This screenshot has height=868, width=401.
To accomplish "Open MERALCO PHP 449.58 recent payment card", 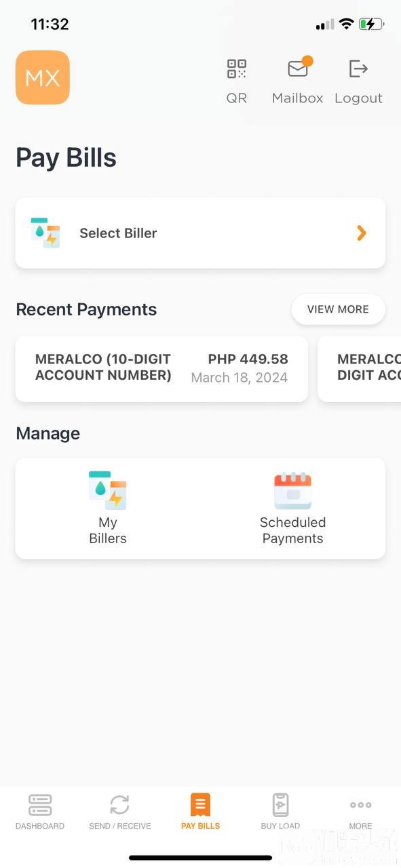I will coord(161,369).
